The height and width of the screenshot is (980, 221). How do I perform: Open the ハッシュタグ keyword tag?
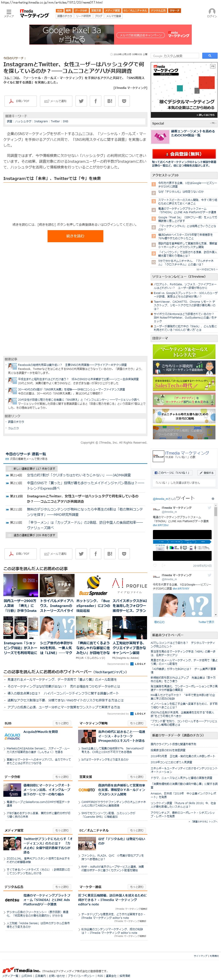[x=23, y=121]
